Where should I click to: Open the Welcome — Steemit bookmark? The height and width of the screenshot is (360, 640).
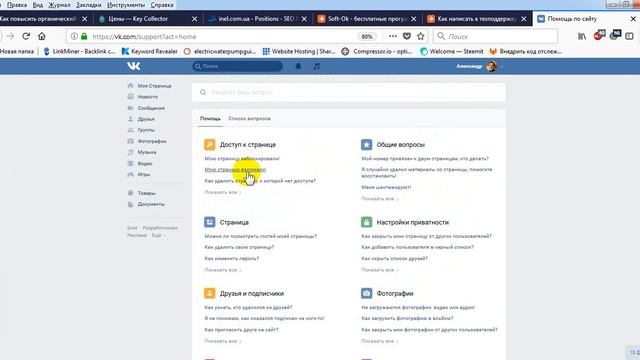click(452, 51)
